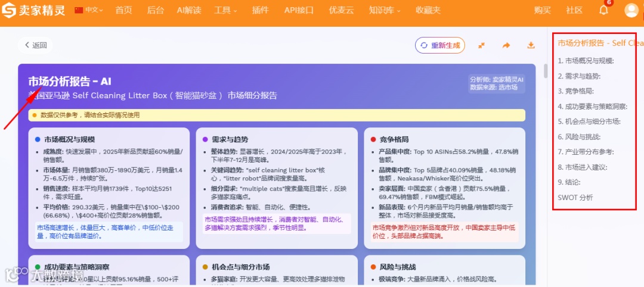Click the 卖家精灵 logo icon

click(x=8, y=10)
